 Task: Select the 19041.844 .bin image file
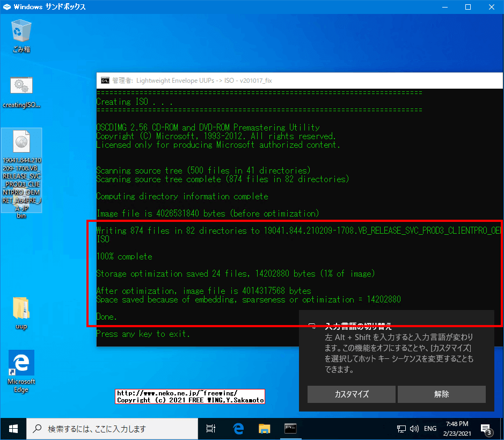(x=21, y=142)
